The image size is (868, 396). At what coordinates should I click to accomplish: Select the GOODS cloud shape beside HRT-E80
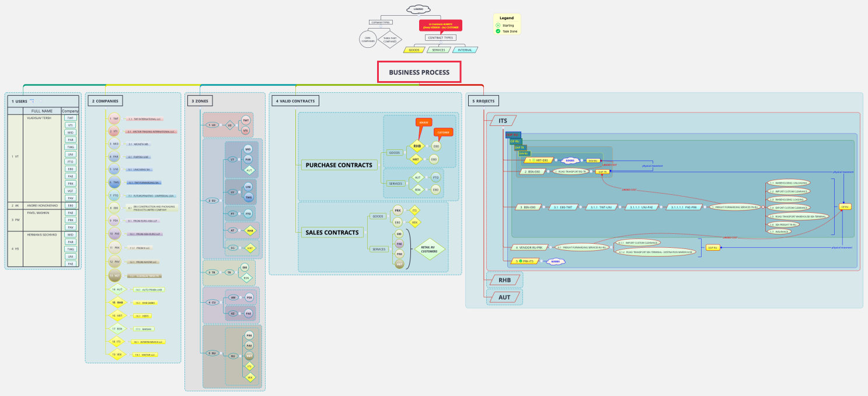click(x=570, y=160)
